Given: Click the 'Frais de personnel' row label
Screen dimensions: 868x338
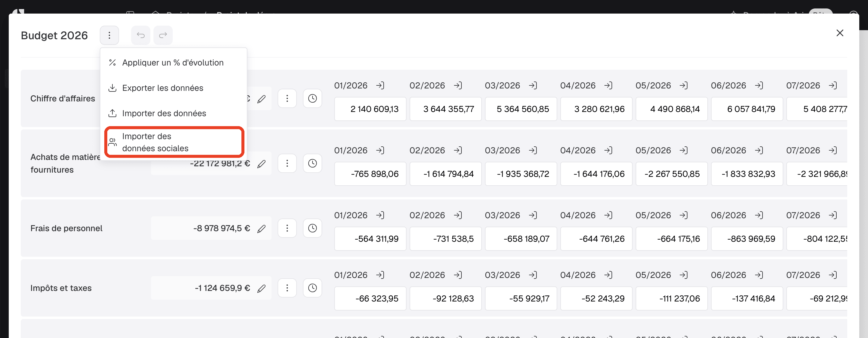Looking at the screenshot, I should point(66,228).
